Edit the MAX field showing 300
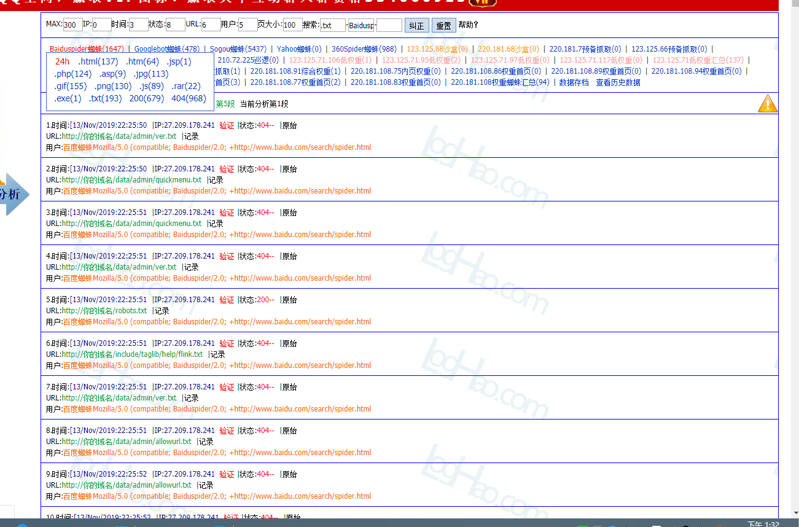This screenshot has height=527, width=799. pyautogui.click(x=72, y=24)
